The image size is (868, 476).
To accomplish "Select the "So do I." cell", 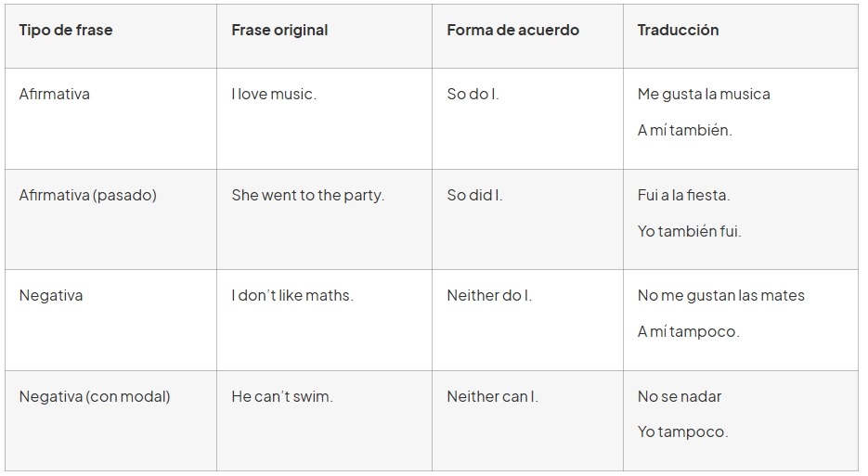I will (473, 94).
